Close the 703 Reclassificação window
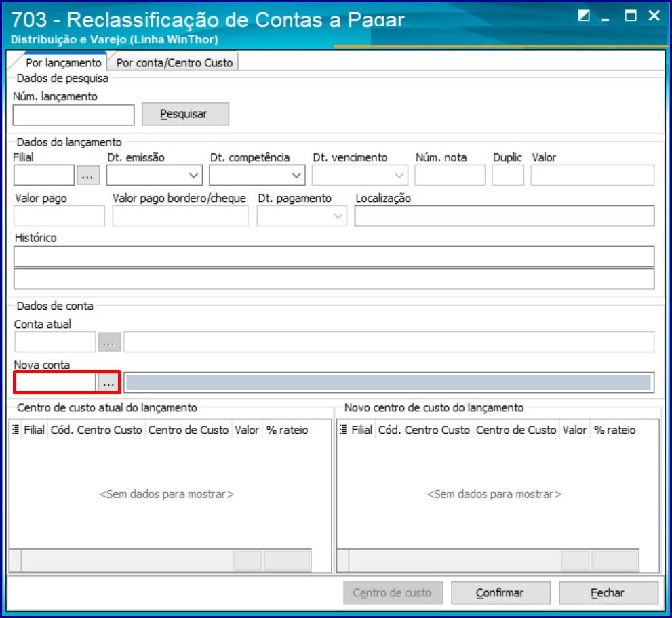 (x=654, y=16)
